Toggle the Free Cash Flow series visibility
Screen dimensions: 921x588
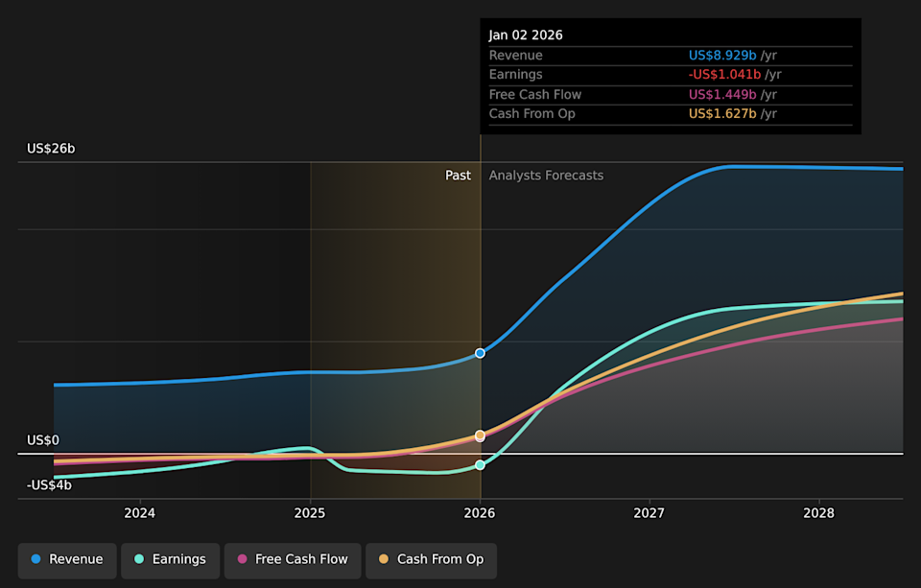[292, 558]
